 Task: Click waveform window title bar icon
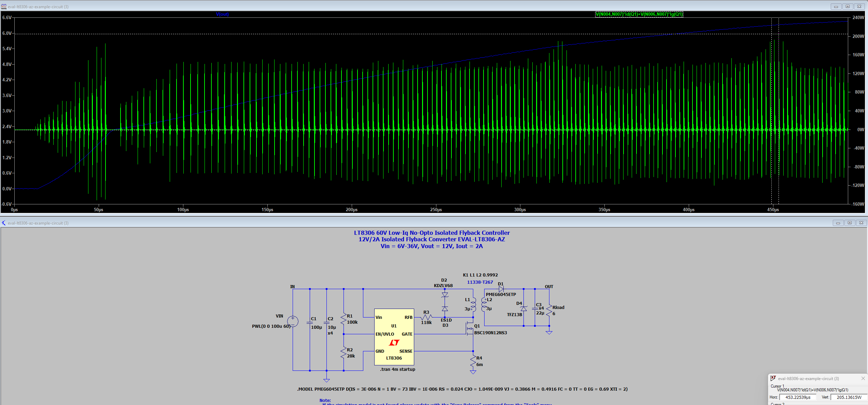click(x=4, y=6)
